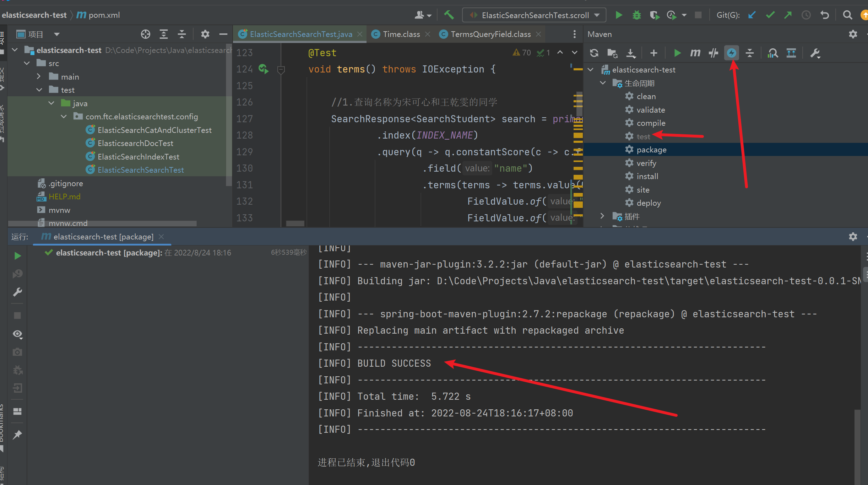Open the project view selector dropdown
868x485 pixels.
click(x=57, y=34)
